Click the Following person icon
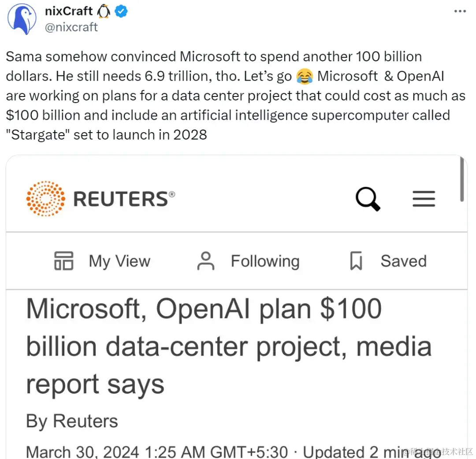 (205, 261)
